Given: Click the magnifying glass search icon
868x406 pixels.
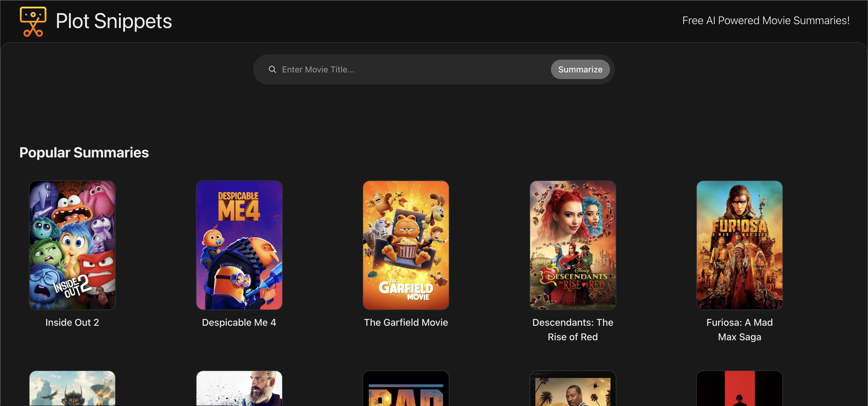Looking at the screenshot, I should click(x=272, y=69).
